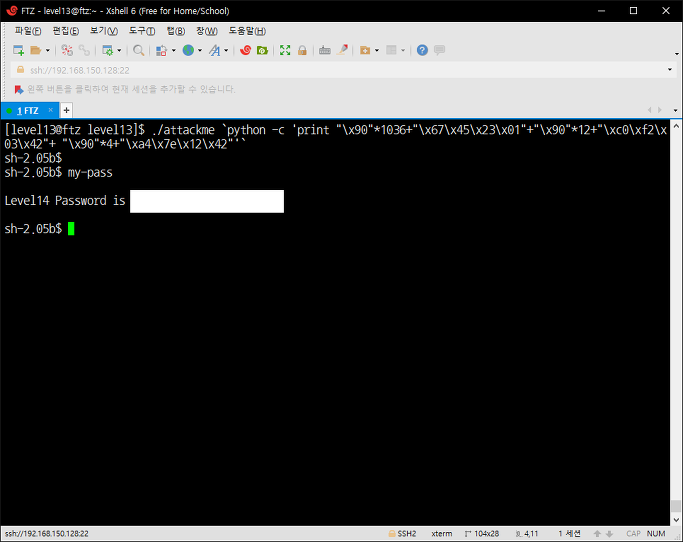Click the terminal scrollbar down arrow
The width and height of the screenshot is (683, 542).
(x=676, y=520)
